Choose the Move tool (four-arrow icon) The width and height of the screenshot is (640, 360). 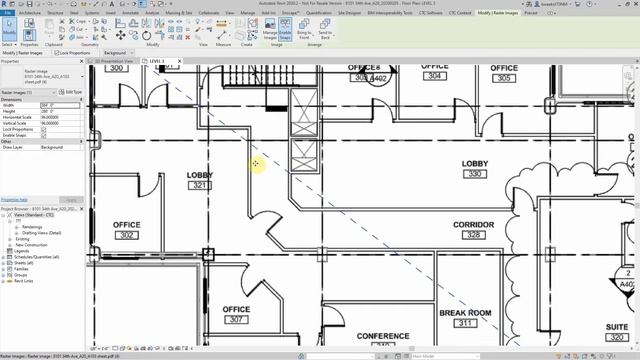[120, 35]
